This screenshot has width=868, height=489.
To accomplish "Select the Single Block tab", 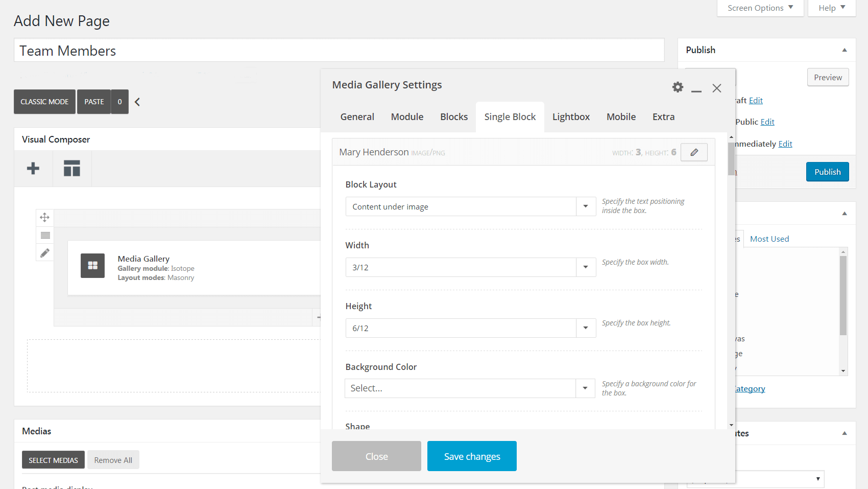I will point(510,117).
